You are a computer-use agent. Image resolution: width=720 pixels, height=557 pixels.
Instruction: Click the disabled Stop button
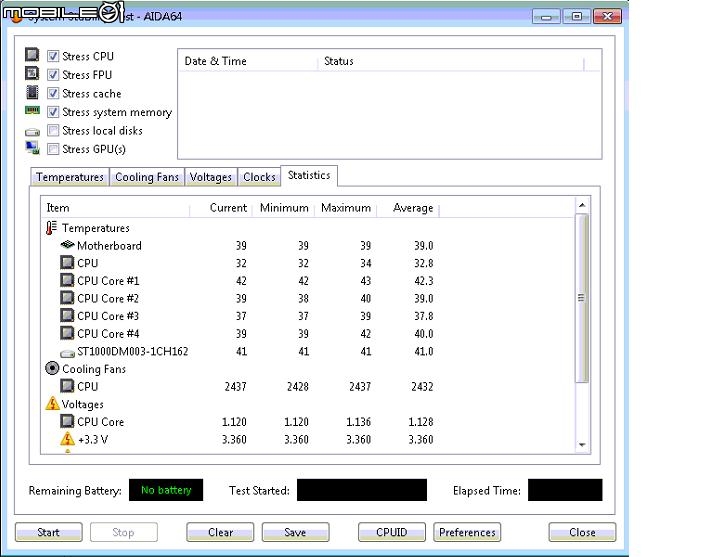coord(124,532)
